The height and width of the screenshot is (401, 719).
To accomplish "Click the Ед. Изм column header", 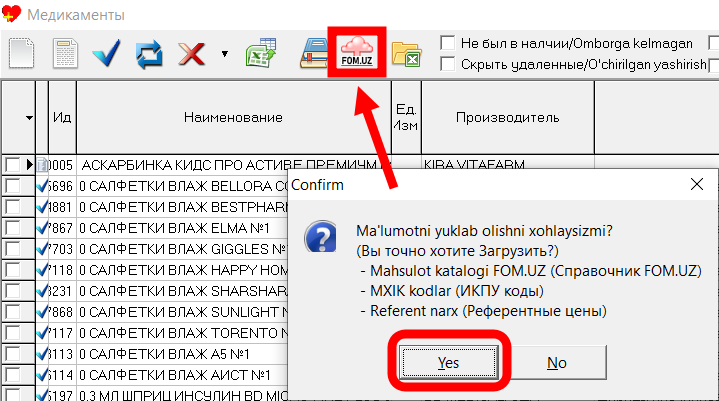I will [x=406, y=117].
